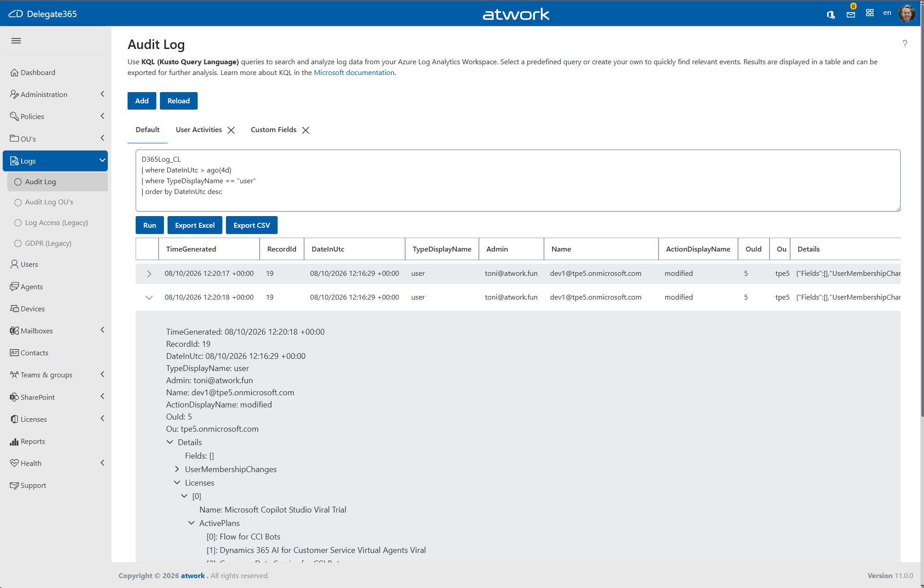Expand the Licenses submenu chevron
Image resolution: width=924 pixels, height=588 pixels.
pos(102,418)
